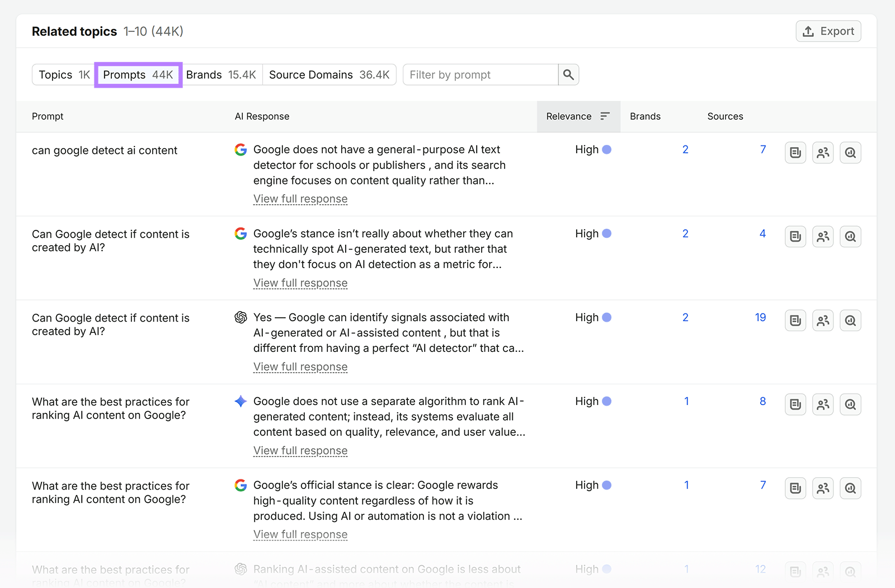View full response starting 'Yes — Google can identify'
This screenshot has width=895, height=588.
pyautogui.click(x=300, y=367)
